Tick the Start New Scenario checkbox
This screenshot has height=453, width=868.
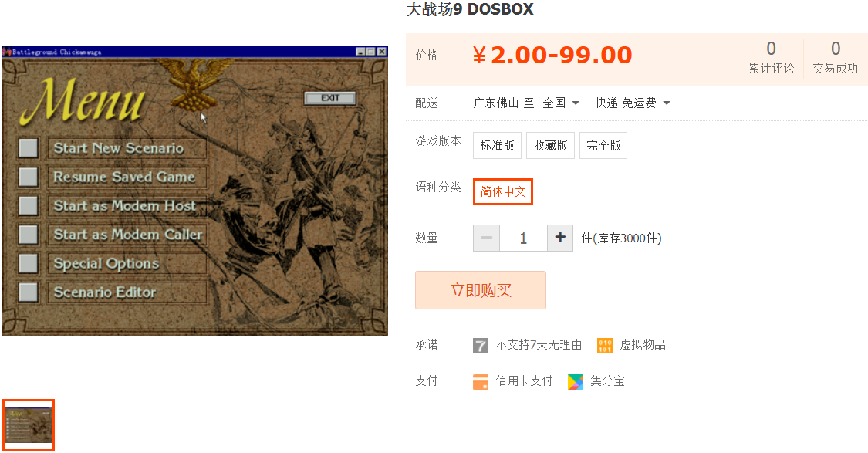point(29,148)
